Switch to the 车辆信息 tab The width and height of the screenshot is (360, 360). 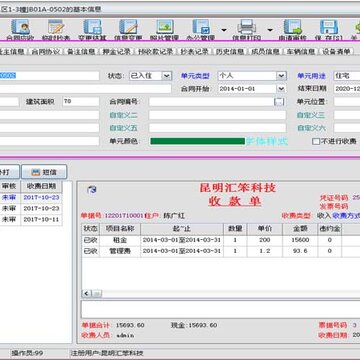click(x=301, y=52)
